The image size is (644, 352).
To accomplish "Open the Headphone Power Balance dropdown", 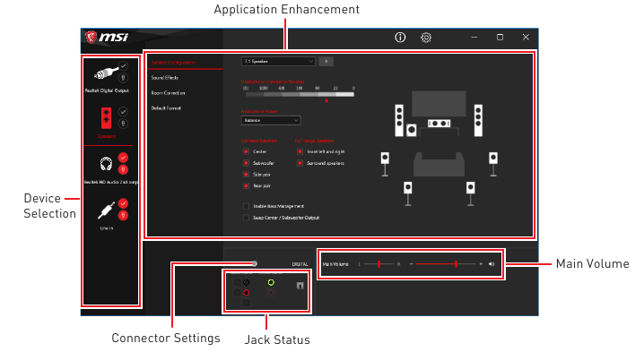I will click(x=271, y=121).
